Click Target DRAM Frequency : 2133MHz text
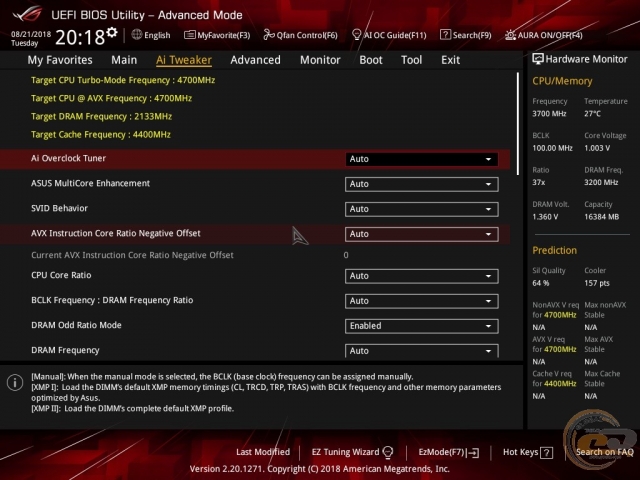The width and height of the screenshot is (640, 480). point(101,117)
